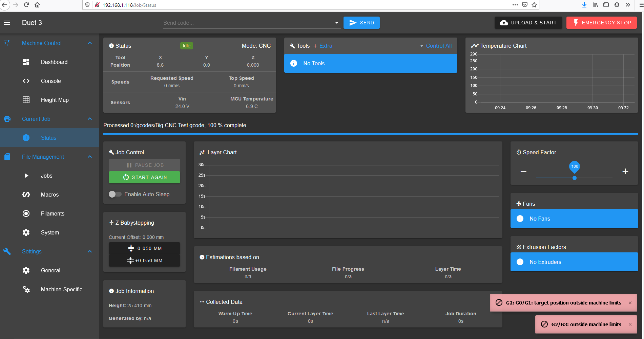This screenshot has width=644, height=339.
Task: Dismiss the G0/G1 target position error
Action: click(x=630, y=303)
